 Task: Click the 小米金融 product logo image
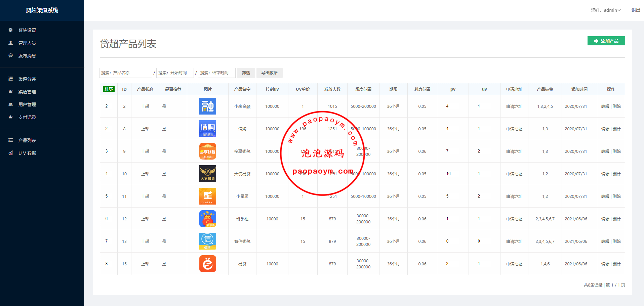(x=207, y=106)
